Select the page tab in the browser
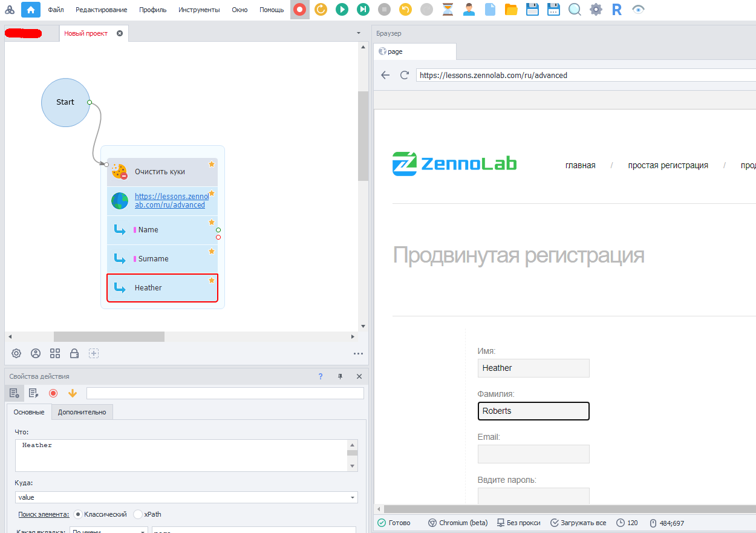The image size is (756, 533). [415, 51]
